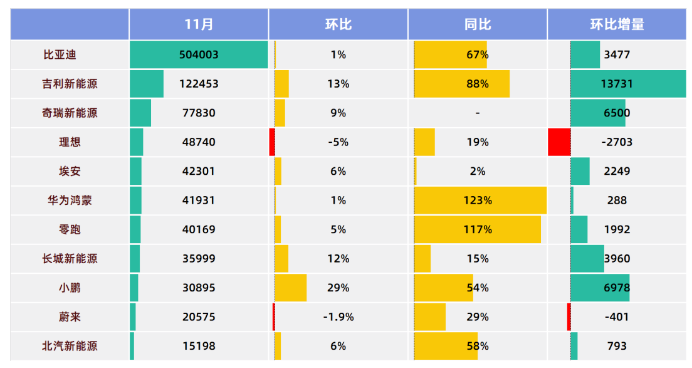Click the 奇瑞新能源 brand name
Image resolution: width=692 pixels, height=368 pixels.
(70, 113)
